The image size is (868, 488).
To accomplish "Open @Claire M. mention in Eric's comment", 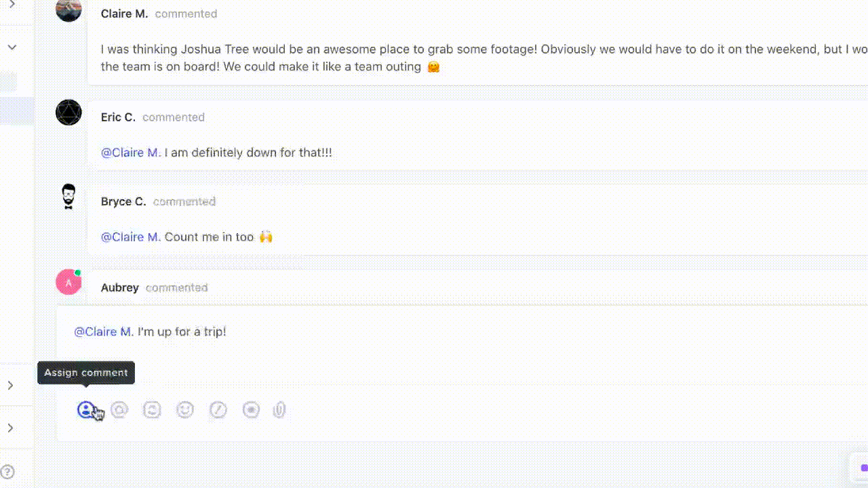I will pos(130,152).
